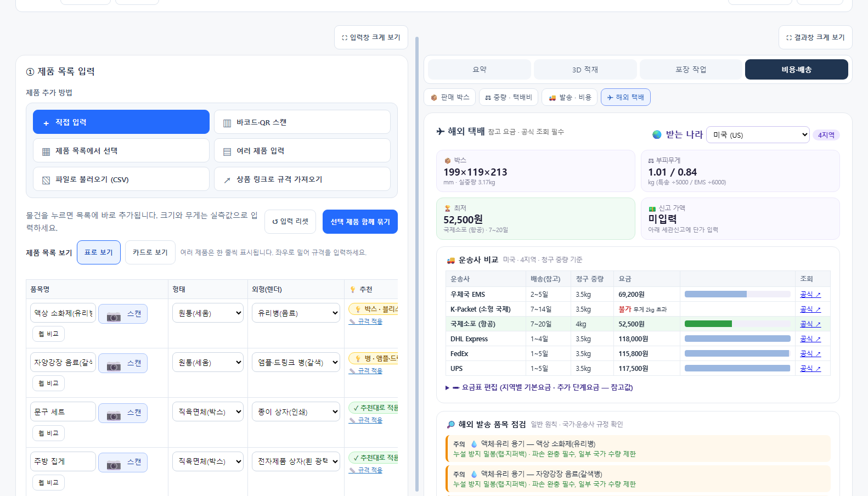This screenshot has height=496, width=868.
Task: Click 국제소포 (항공) green fee bar
Action: pyautogui.click(x=708, y=324)
